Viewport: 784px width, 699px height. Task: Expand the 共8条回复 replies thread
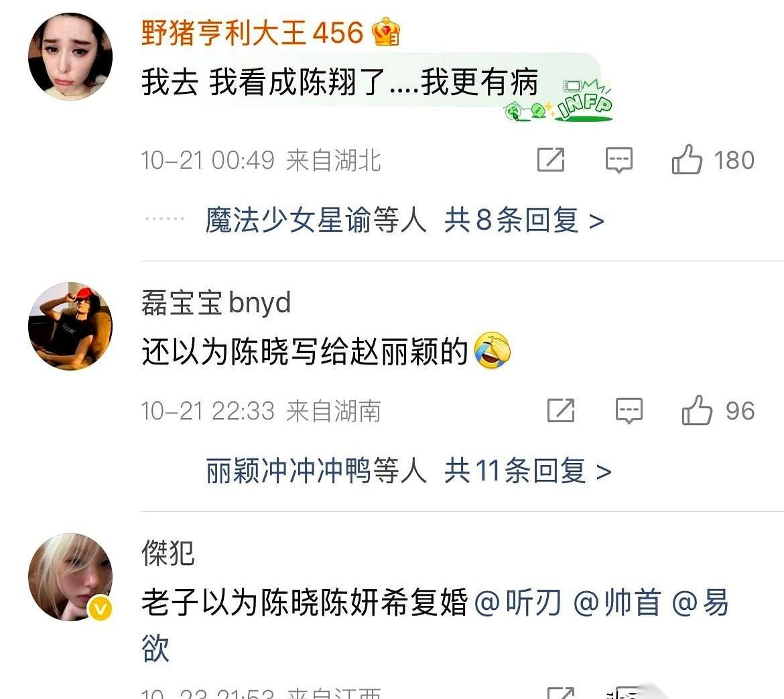pyautogui.click(x=524, y=220)
